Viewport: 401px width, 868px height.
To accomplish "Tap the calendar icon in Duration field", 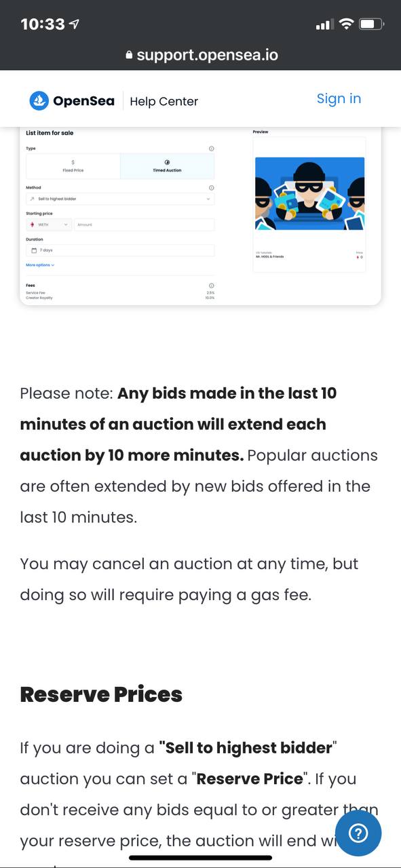I will (x=34, y=250).
